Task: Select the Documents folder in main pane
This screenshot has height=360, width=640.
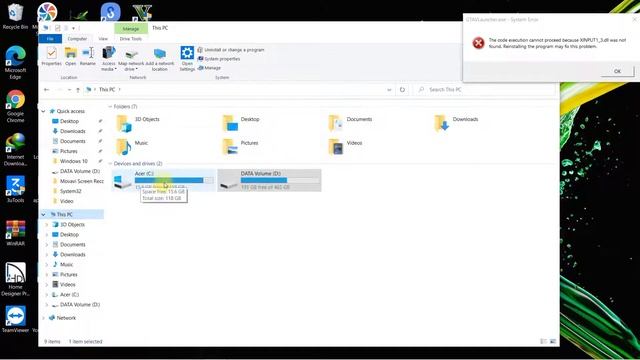Action: point(351,123)
